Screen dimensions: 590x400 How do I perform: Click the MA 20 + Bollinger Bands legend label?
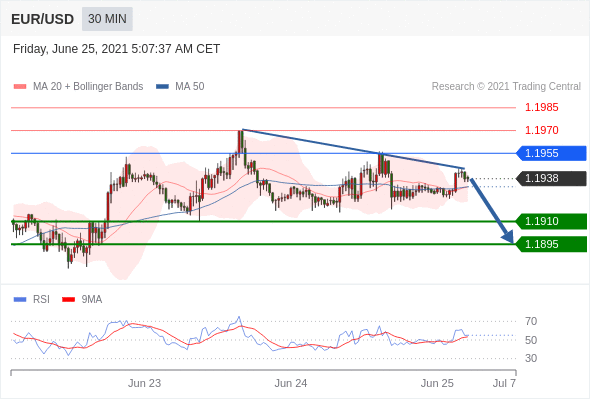88,87
